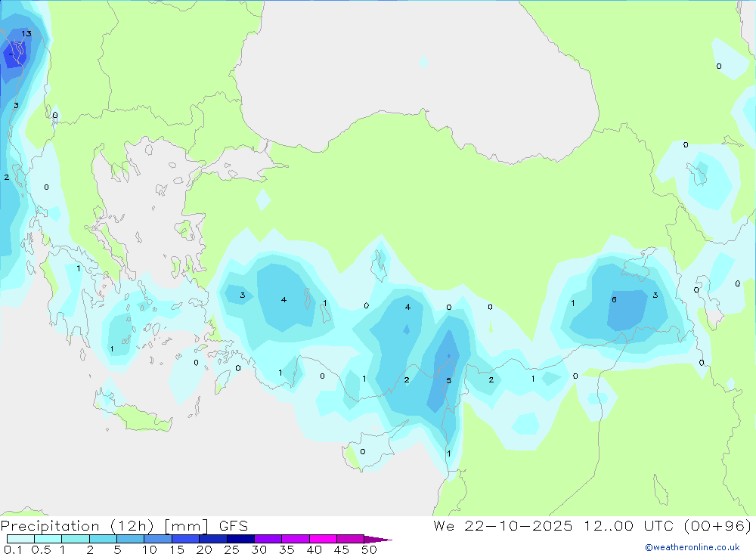Screen dimensions: 756x554
Task: Click the '0.1' legend scale label
Action: [13, 549]
